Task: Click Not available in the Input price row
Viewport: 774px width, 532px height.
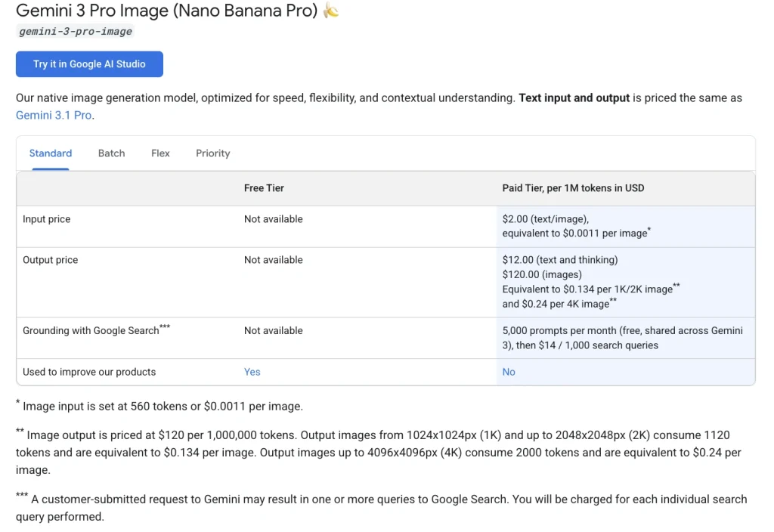Action: point(274,219)
